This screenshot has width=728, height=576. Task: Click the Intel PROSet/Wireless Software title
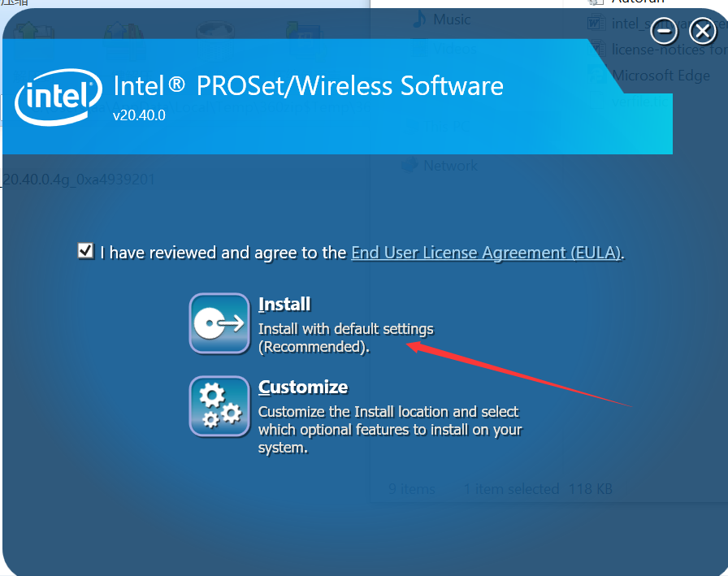pos(308,86)
